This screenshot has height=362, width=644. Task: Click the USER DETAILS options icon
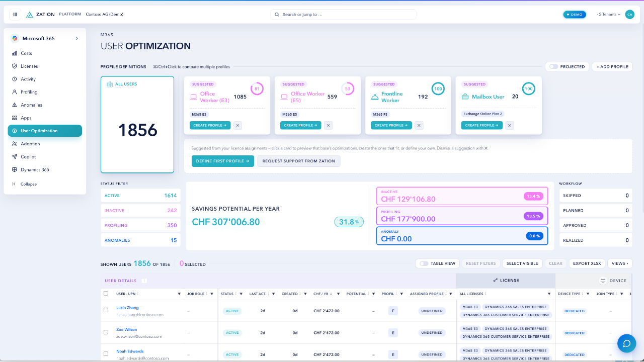(144, 281)
